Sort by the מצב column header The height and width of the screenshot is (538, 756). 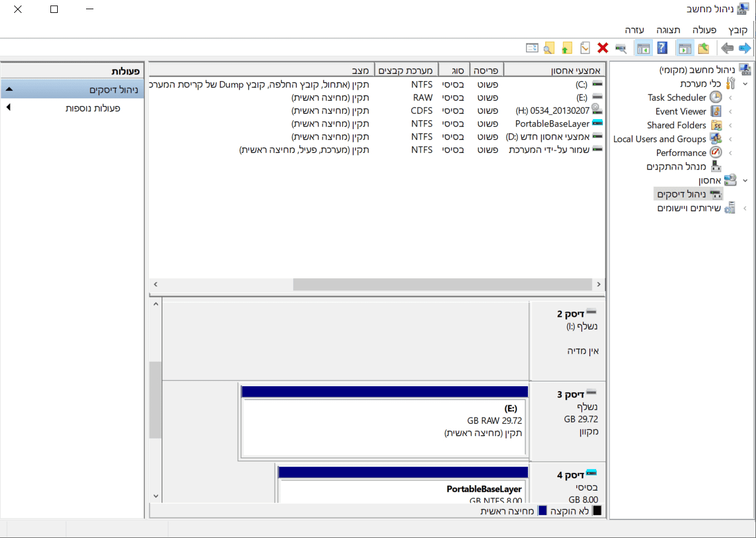point(261,70)
